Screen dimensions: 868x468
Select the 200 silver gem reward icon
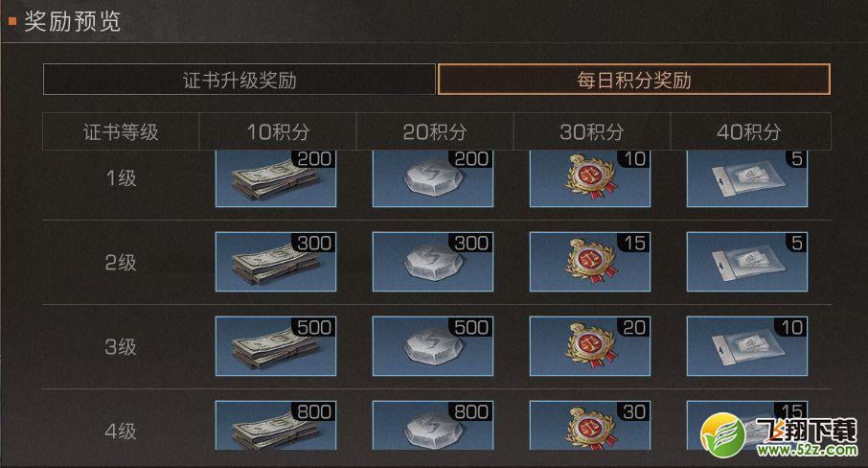click(433, 178)
